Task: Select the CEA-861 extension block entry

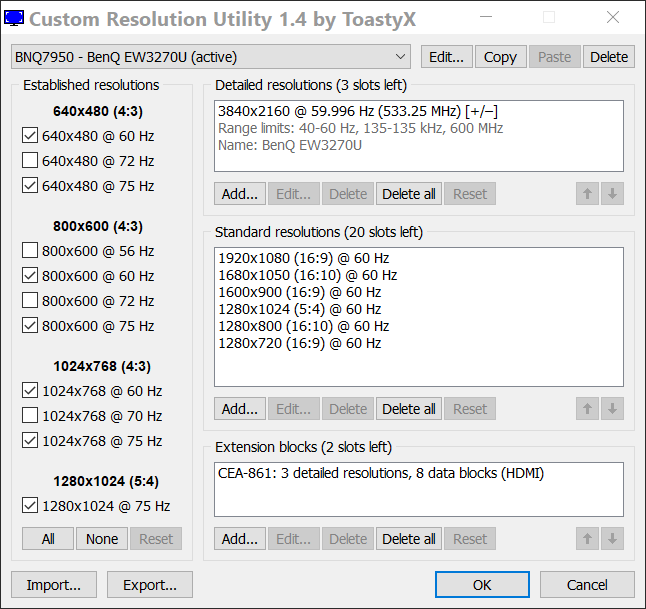Action: pos(419,473)
